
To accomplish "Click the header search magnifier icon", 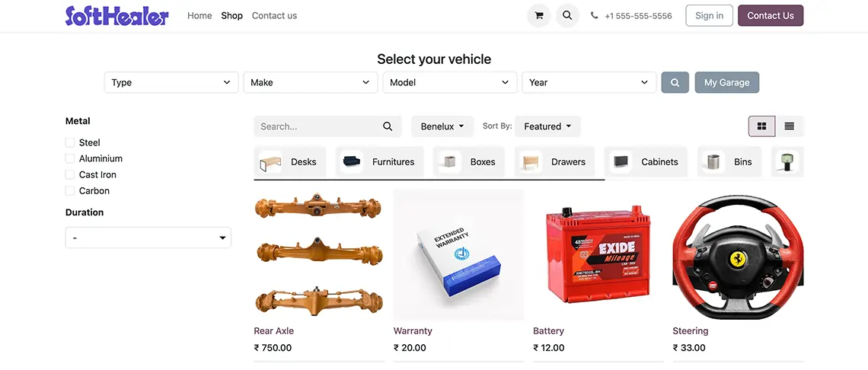I will [x=566, y=15].
